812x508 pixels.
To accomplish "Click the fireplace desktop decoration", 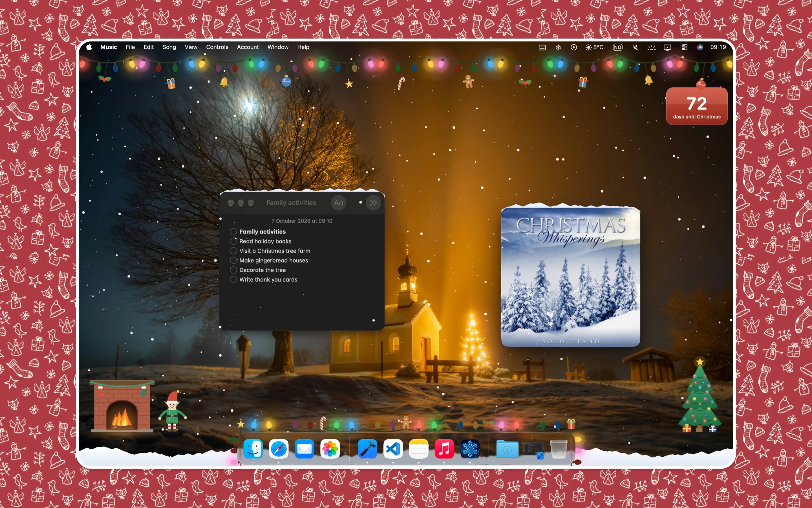I will tap(122, 406).
